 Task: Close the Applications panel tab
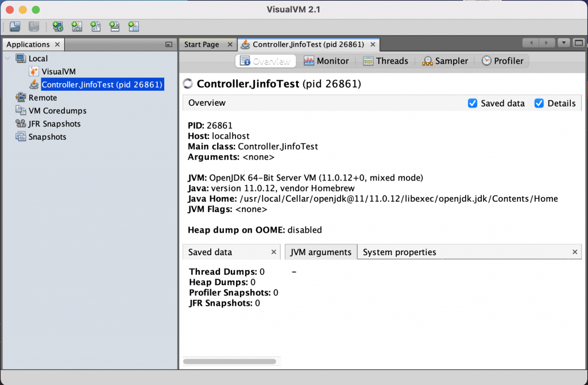coord(57,44)
